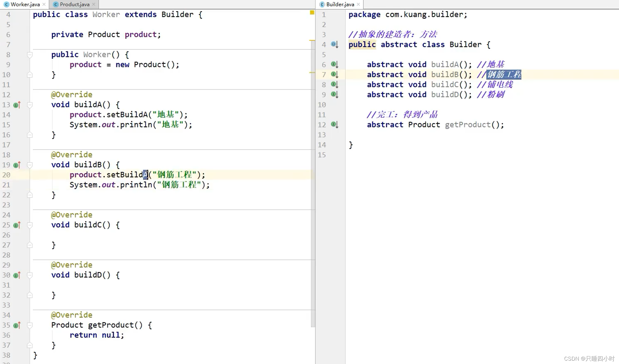Close the Product.java tab
This screenshot has width=619, height=364.
[x=94, y=4]
